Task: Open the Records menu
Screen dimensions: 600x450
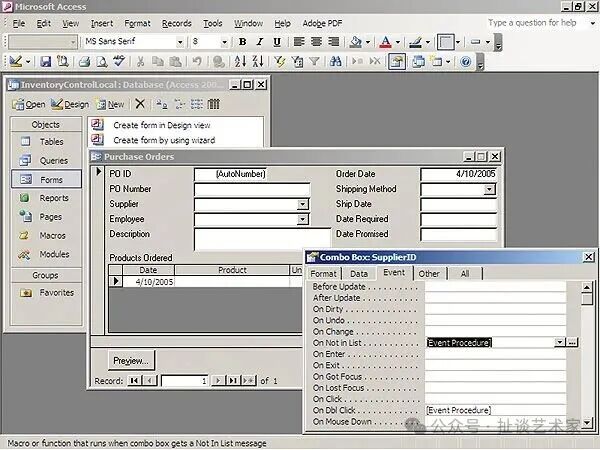Action: (176, 23)
